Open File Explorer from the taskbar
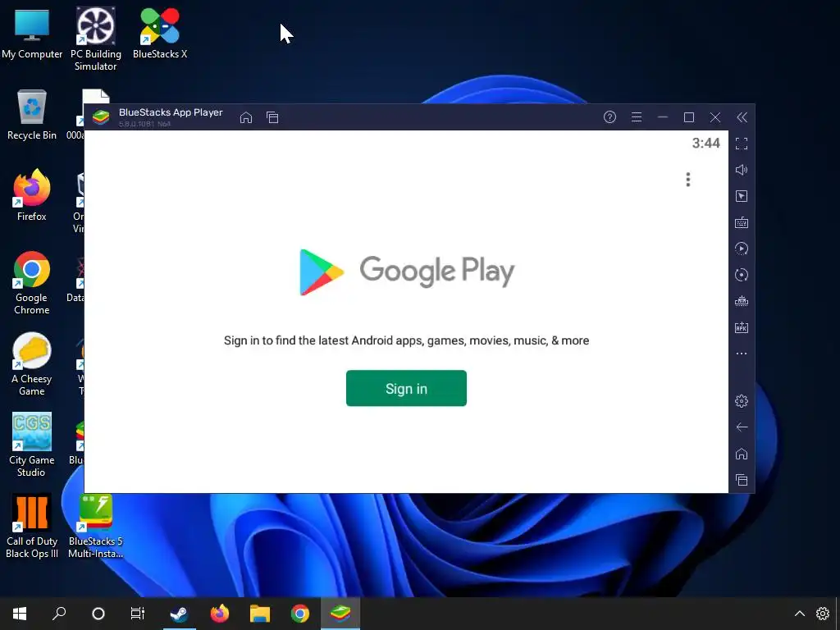 pos(260,614)
